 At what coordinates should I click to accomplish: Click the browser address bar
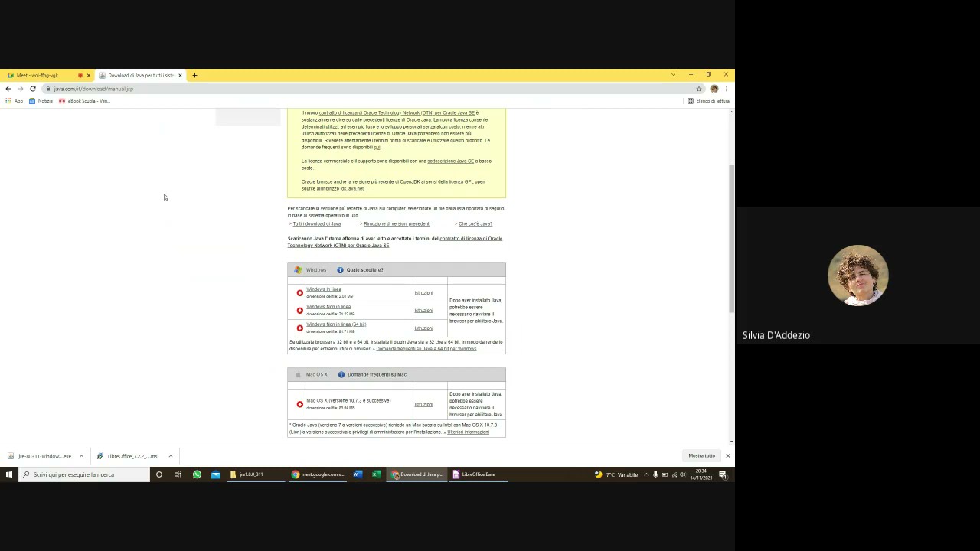click(367, 89)
